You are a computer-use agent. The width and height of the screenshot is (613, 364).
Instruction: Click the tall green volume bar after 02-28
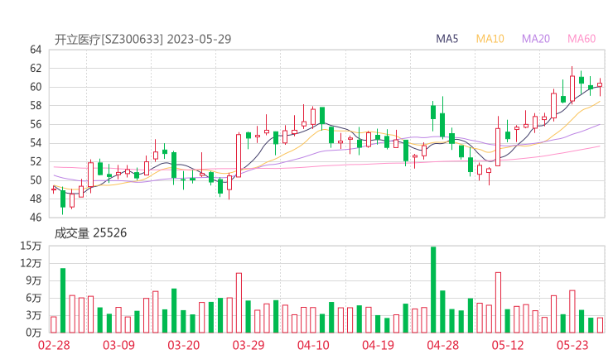click(x=63, y=301)
